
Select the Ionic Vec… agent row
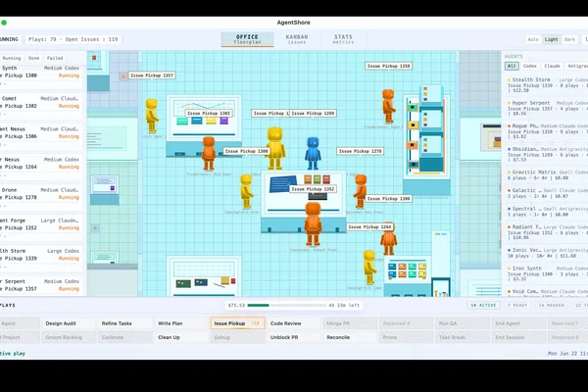point(547,253)
